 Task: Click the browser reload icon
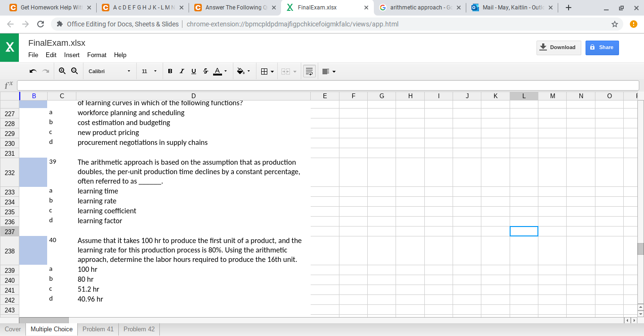pos(41,24)
